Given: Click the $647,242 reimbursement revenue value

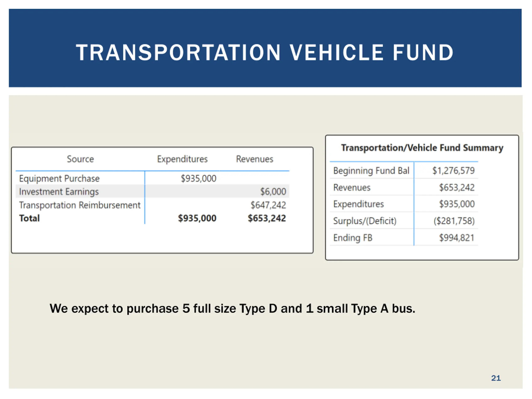Looking at the screenshot, I should click(x=268, y=205).
